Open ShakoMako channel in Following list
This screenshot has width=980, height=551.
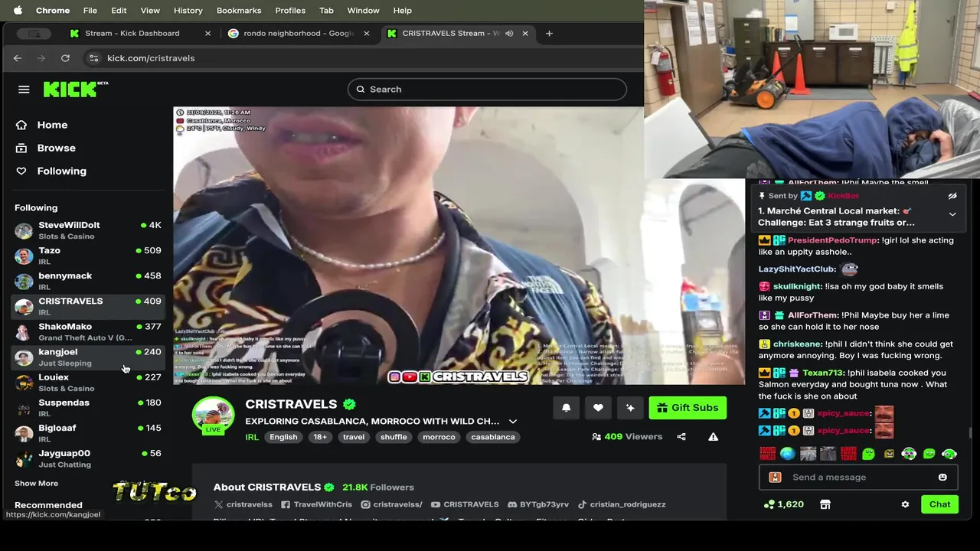tap(87, 331)
